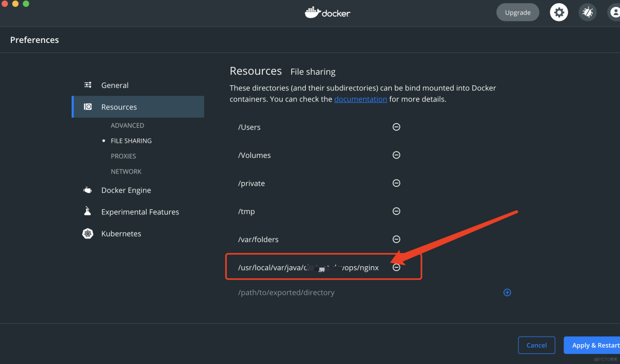
Task: Remove the /tmp shared directory
Action: [x=396, y=211]
